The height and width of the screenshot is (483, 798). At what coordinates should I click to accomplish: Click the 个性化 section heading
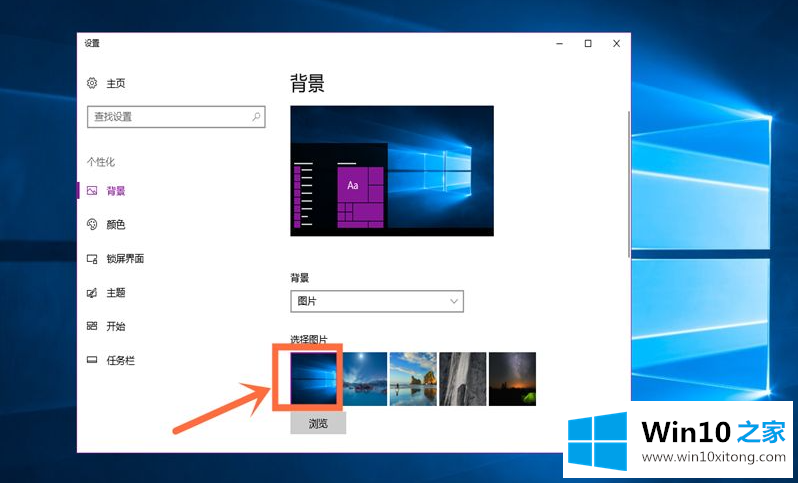pos(101,162)
